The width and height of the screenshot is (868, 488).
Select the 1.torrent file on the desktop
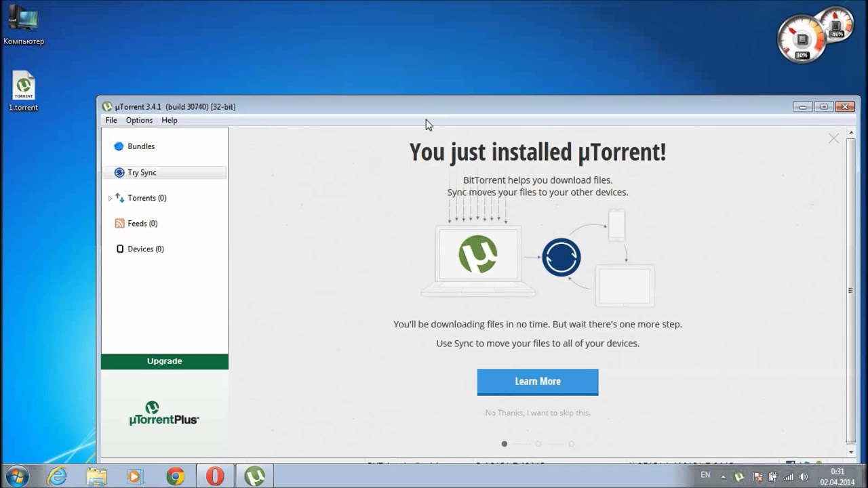click(x=23, y=91)
